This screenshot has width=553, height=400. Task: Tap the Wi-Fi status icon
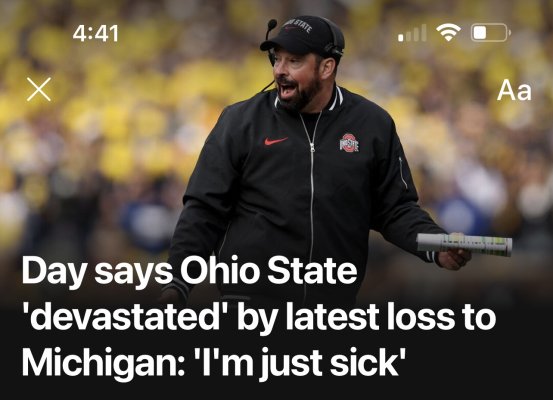pyautogui.click(x=448, y=32)
